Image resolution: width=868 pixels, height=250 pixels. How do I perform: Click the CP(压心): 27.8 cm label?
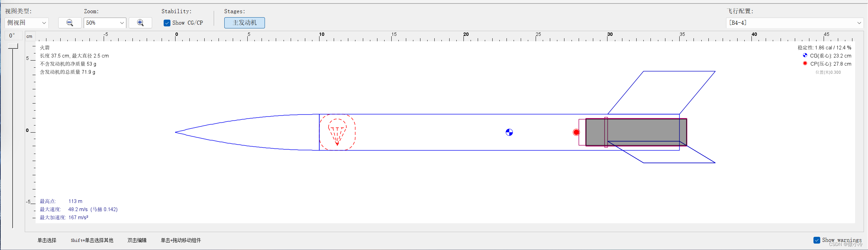tap(830, 64)
